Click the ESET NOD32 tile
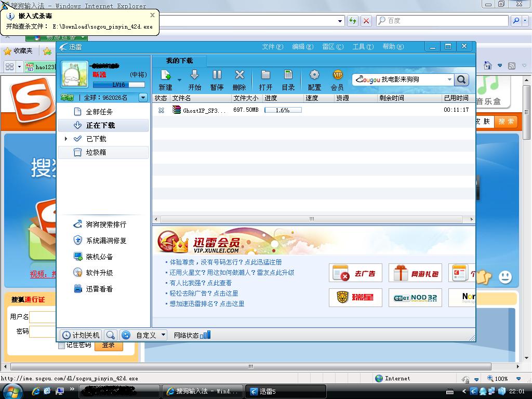 pyautogui.click(x=415, y=298)
